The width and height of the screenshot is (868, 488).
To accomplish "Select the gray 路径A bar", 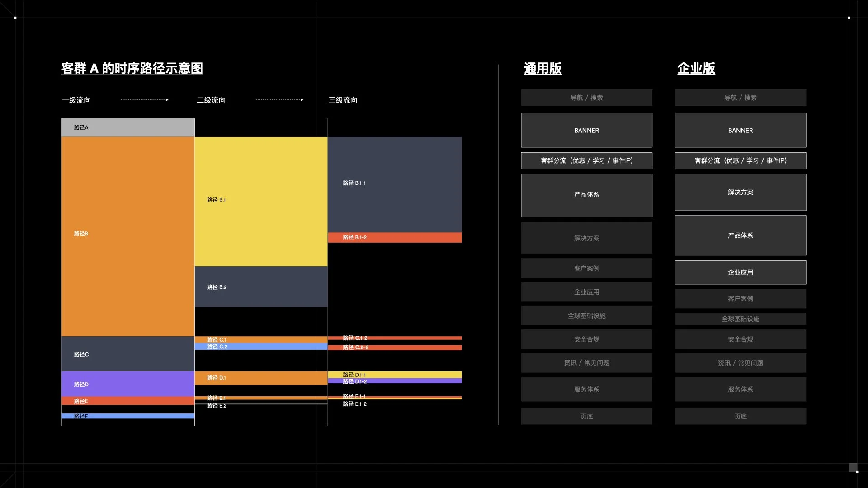I will point(127,127).
